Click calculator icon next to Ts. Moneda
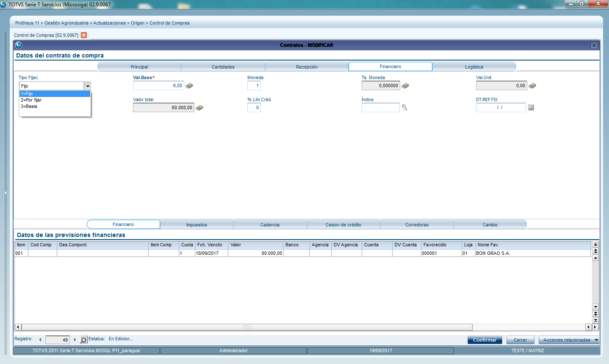The height and width of the screenshot is (364, 609). point(405,86)
